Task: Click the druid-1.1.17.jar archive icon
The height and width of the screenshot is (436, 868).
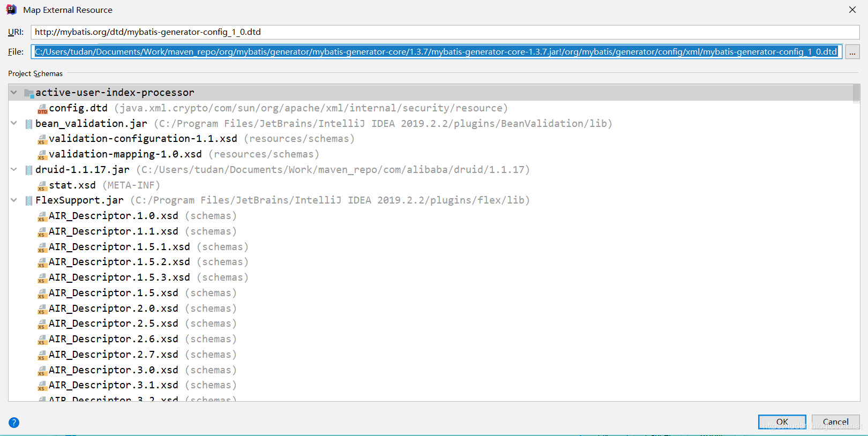Action: (29, 170)
